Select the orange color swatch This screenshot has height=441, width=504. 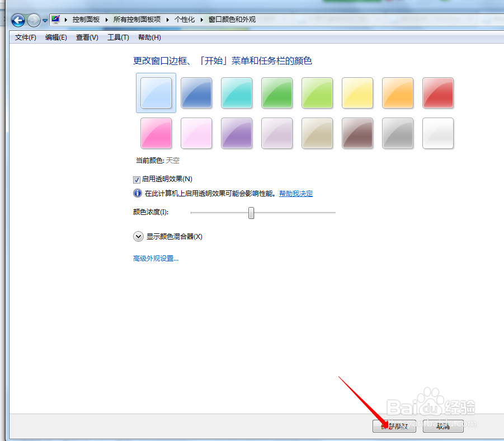397,93
